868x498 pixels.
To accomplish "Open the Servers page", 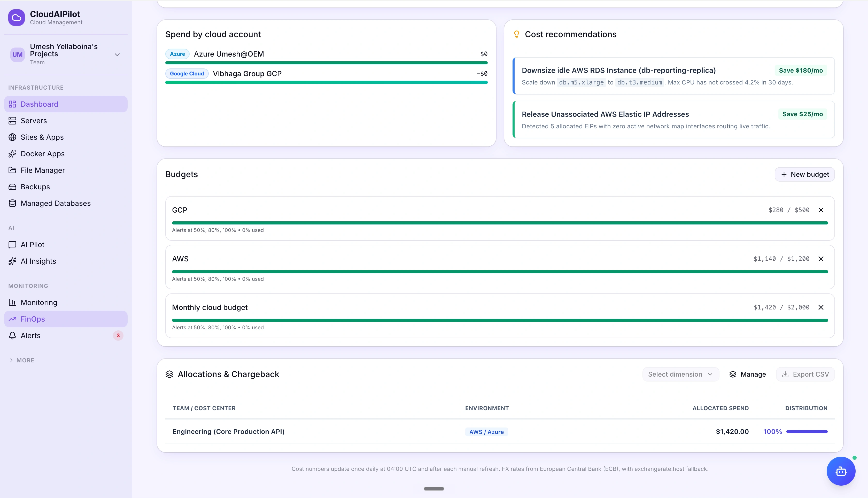I will 66,121.
